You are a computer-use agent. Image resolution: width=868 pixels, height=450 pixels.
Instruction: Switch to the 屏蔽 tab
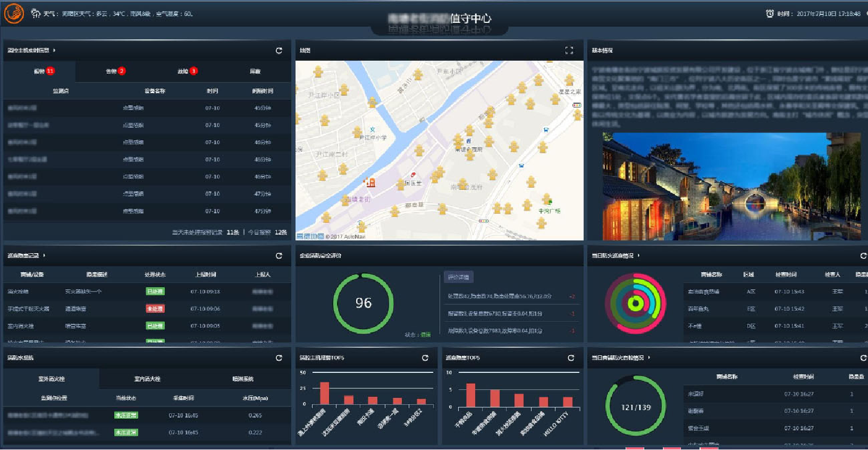[255, 71]
